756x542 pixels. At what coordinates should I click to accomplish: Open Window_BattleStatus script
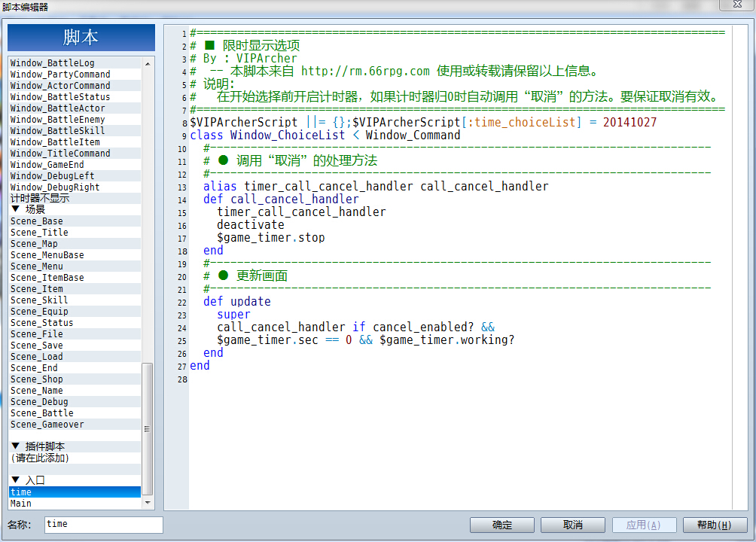[75, 97]
